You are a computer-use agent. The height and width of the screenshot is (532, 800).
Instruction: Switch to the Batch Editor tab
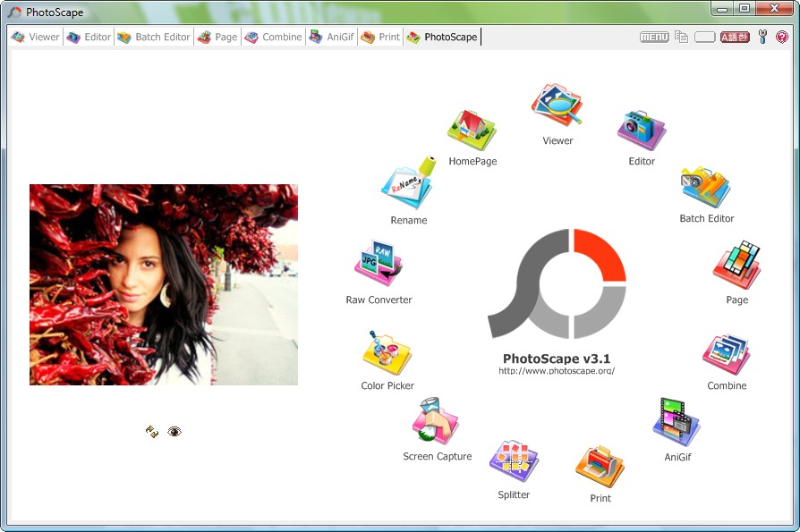(154, 37)
